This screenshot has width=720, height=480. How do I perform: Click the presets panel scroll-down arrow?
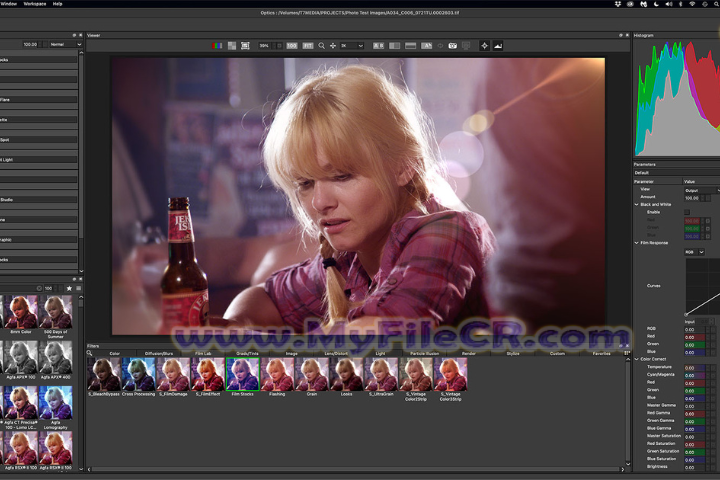81,469
